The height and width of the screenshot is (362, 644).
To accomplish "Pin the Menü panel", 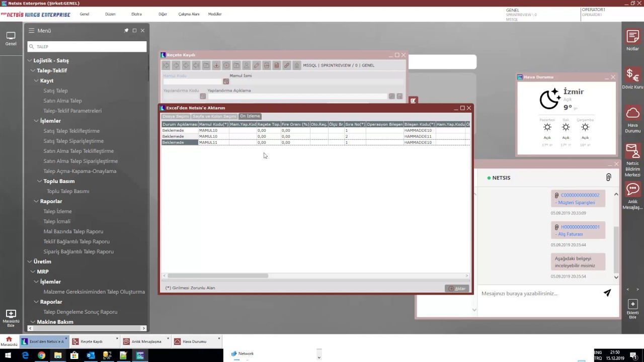I will (126, 31).
